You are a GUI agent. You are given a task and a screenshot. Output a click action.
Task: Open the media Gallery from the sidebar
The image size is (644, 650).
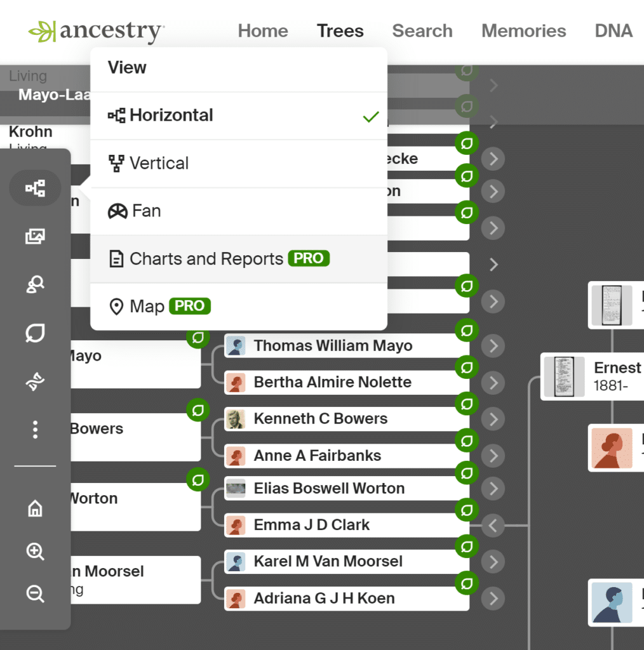(35, 236)
